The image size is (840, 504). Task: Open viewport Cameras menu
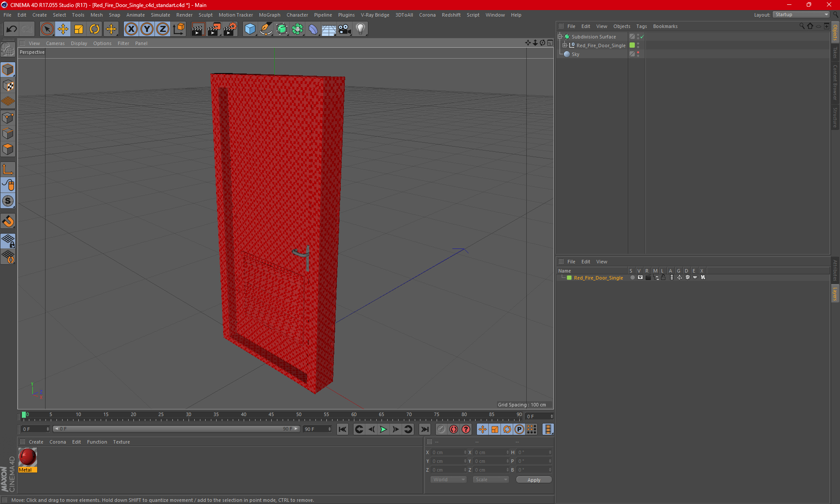pyautogui.click(x=55, y=43)
